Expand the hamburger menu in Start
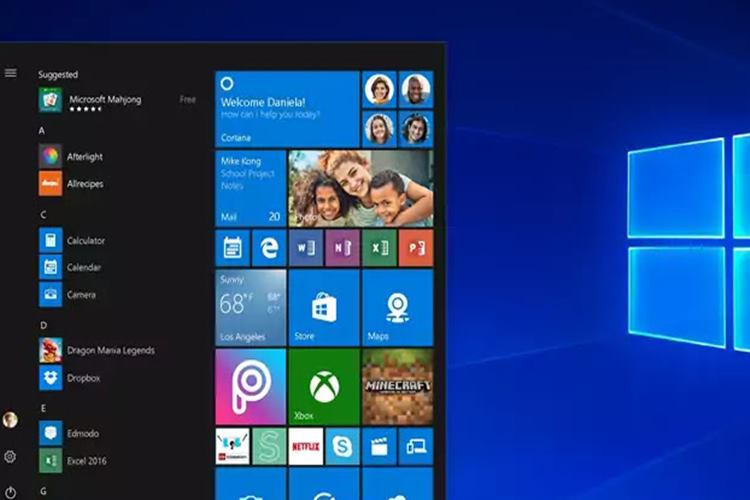 pos(11,73)
